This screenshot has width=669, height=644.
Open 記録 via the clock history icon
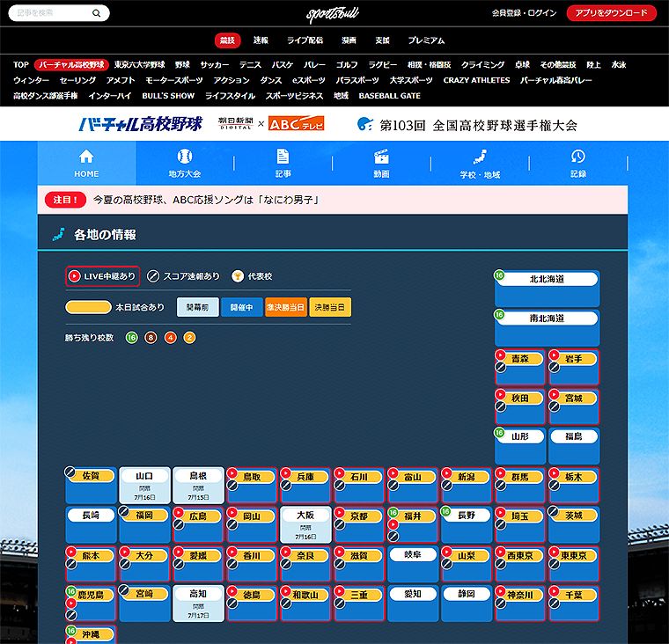[577, 157]
